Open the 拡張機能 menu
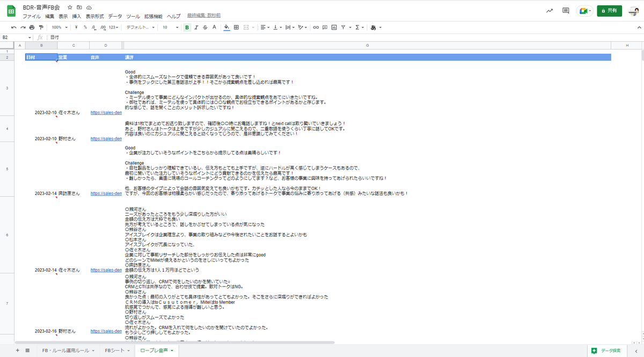The image size is (644, 357). [x=154, y=17]
